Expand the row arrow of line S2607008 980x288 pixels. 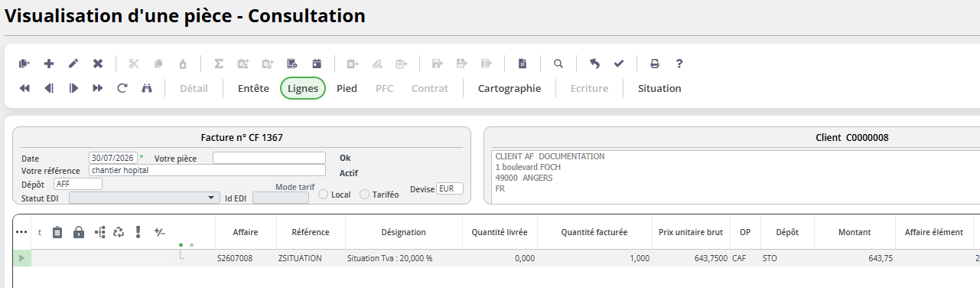click(21, 258)
